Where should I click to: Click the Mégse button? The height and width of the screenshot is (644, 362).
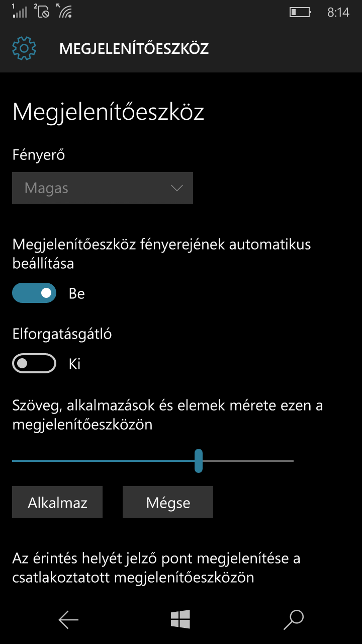click(168, 502)
